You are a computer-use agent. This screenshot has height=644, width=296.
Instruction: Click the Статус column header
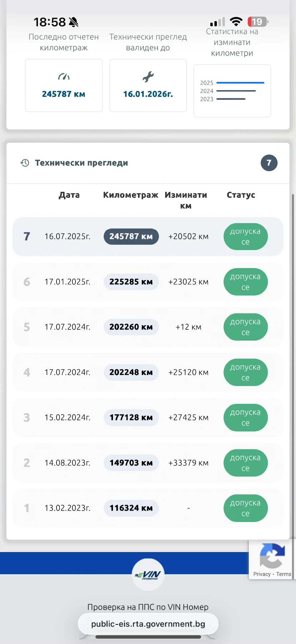coord(241,195)
